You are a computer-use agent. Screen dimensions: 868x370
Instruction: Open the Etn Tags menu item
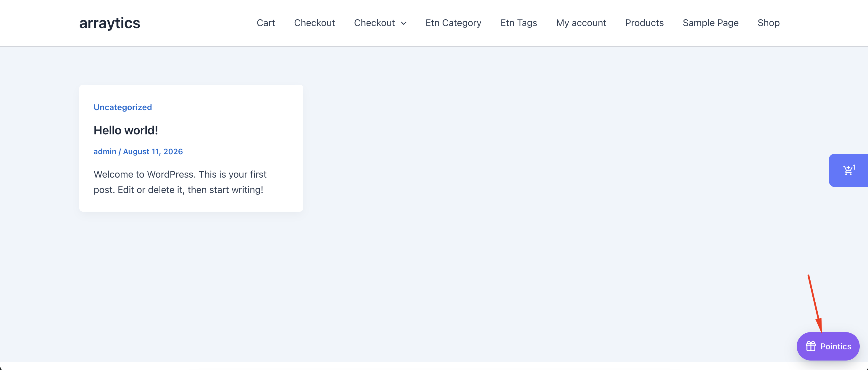(519, 22)
